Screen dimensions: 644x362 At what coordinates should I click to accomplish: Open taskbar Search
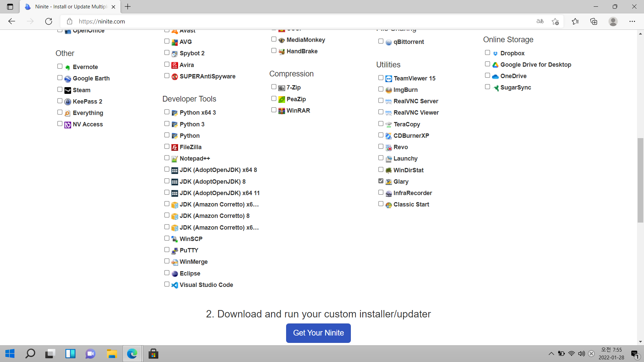[x=30, y=354]
